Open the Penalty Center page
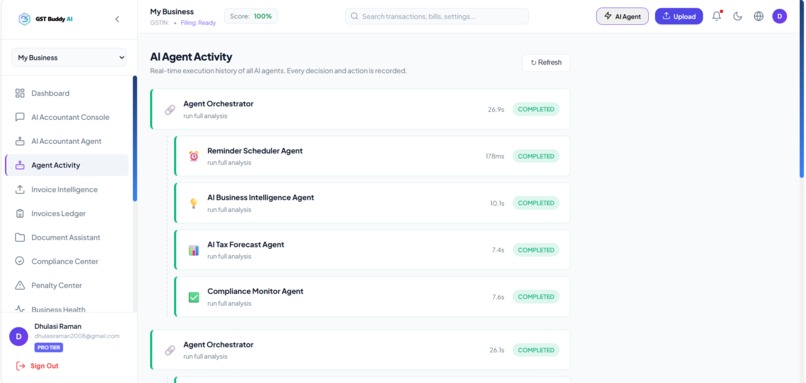This screenshot has width=806, height=383. (x=67, y=285)
